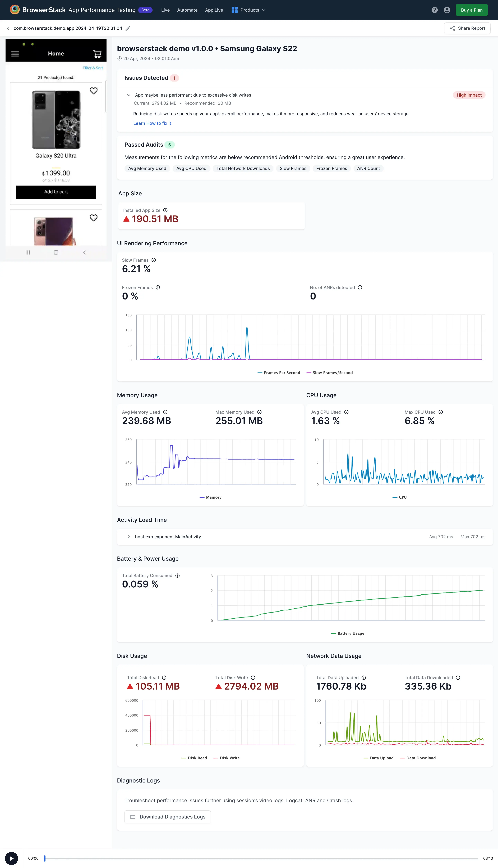498x868 pixels.
Task: Click info icon beside Slow Frames
Action: click(x=154, y=260)
